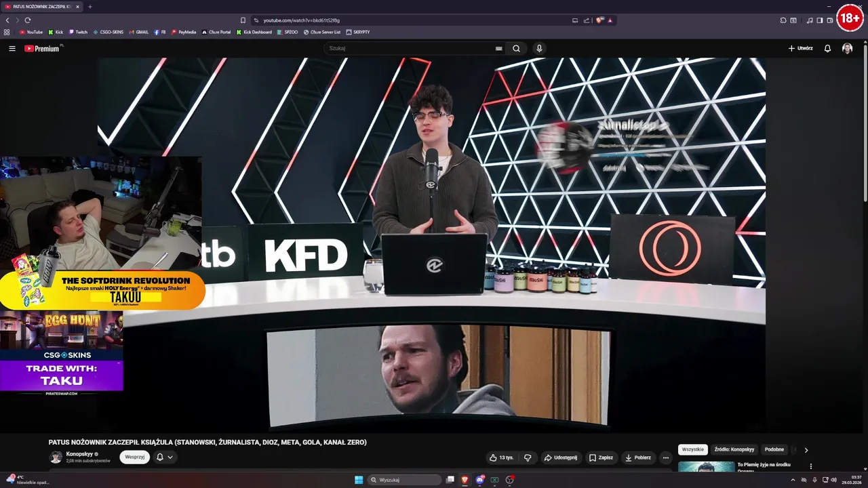Click the Zapisz save button

click(601, 457)
